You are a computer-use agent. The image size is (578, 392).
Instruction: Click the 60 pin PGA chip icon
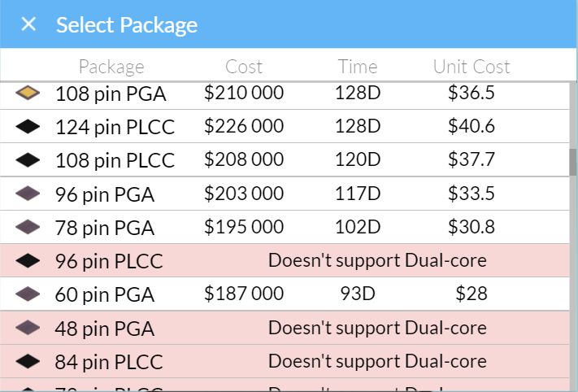tap(28, 294)
